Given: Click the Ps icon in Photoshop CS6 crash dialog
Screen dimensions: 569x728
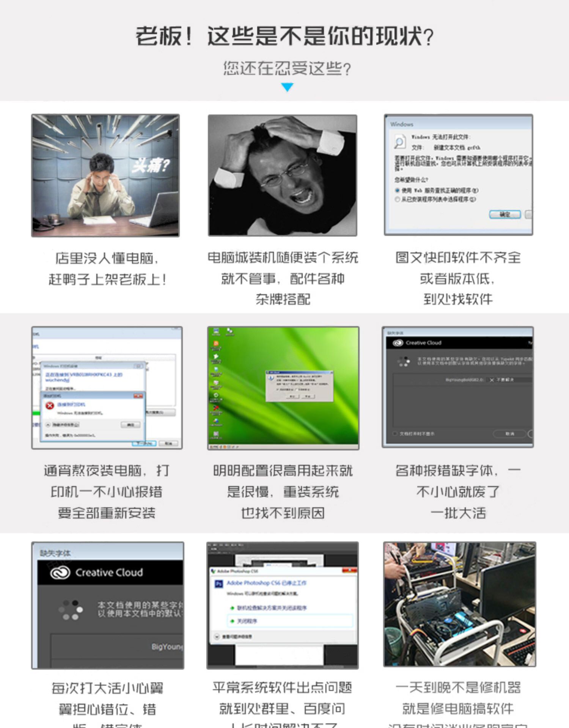Looking at the screenshot, I should coord(219,584).
